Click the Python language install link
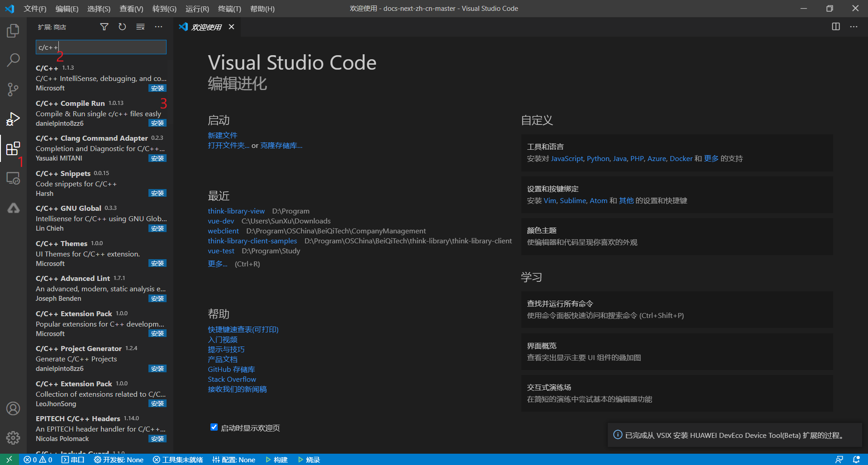 598,158
